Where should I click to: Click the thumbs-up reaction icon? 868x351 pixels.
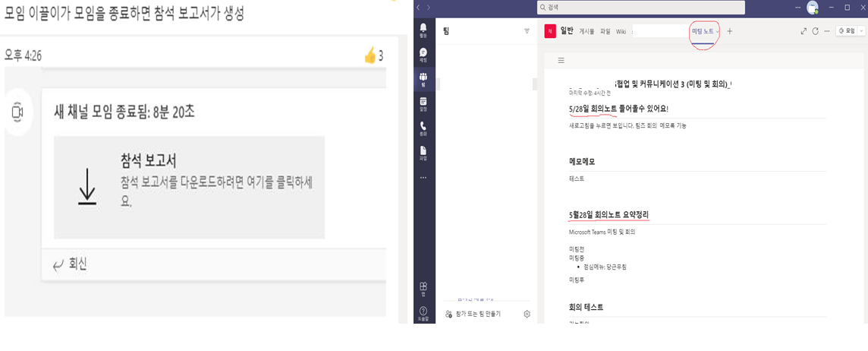[x=370, y=55]
